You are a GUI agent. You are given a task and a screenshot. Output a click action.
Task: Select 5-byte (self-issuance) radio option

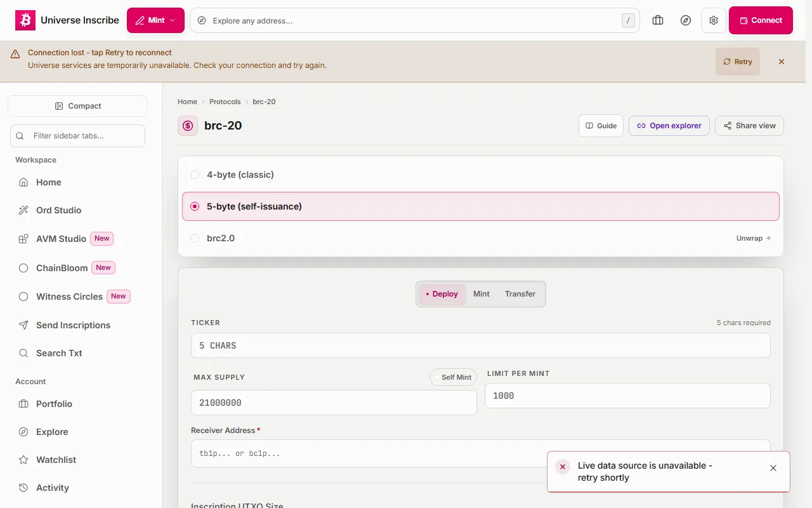pos(481,206)
